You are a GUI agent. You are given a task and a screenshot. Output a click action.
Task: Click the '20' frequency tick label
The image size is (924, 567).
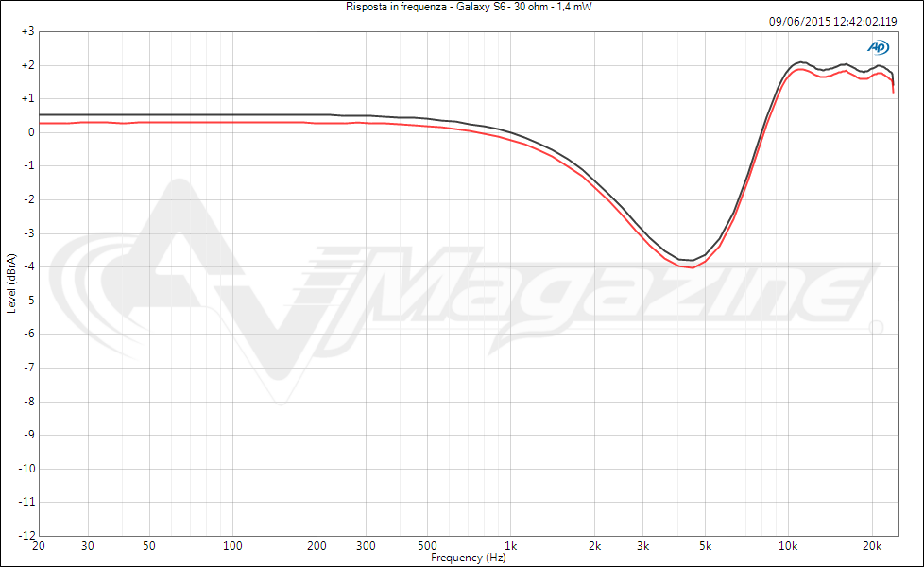(x=39, y=546)
